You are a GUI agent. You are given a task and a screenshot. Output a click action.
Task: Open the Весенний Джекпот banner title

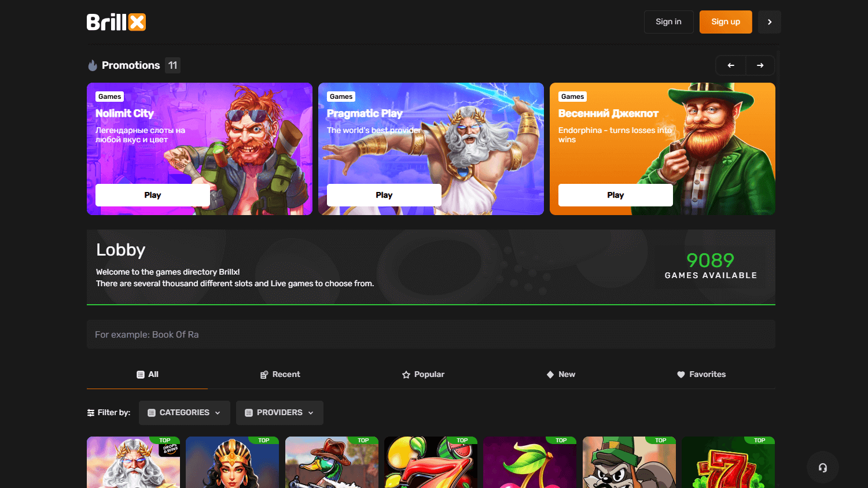coord(608,113)
